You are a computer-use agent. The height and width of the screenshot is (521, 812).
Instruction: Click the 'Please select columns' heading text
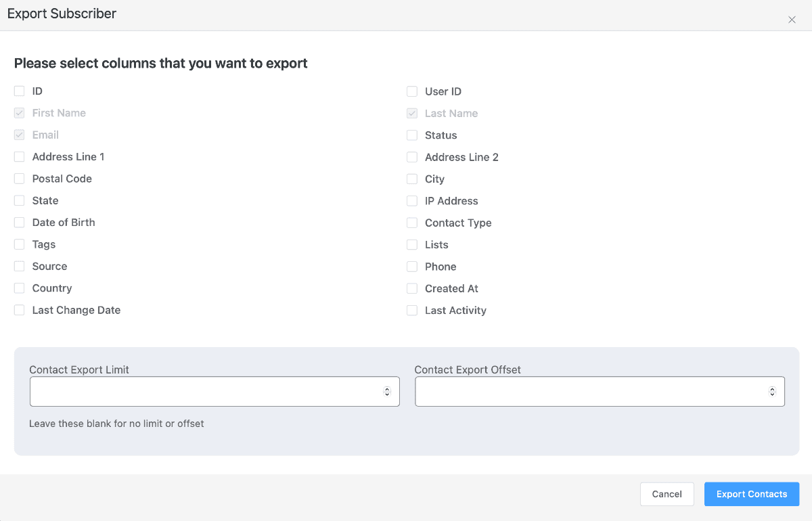(x=161, y=64)
